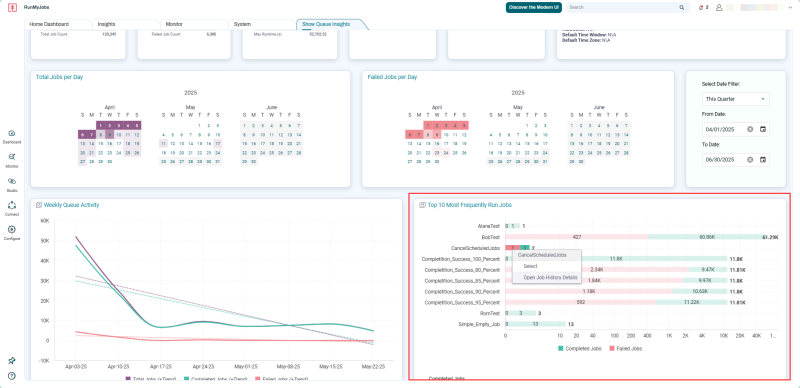Toggle Completed Jobs legend in bar chart

tap(578, 349)
